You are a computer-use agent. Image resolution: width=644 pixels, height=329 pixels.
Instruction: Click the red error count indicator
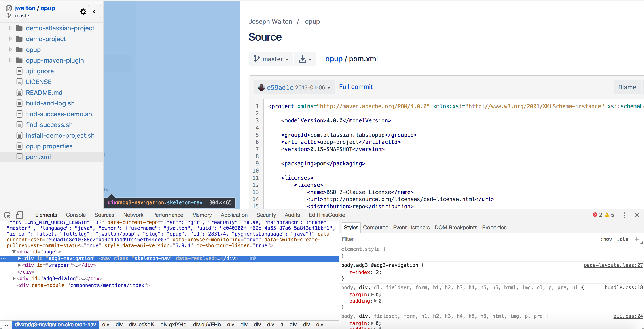click(597, 215)
